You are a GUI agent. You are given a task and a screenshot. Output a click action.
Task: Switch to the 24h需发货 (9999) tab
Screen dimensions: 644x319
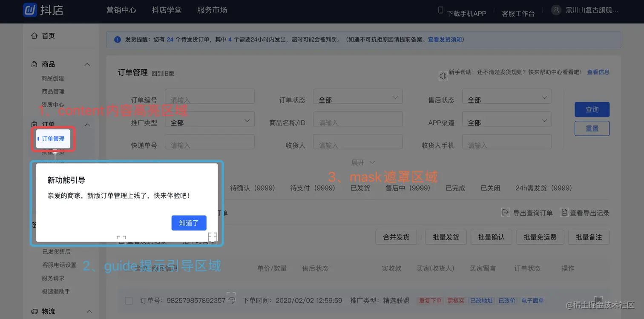point(544,188)
